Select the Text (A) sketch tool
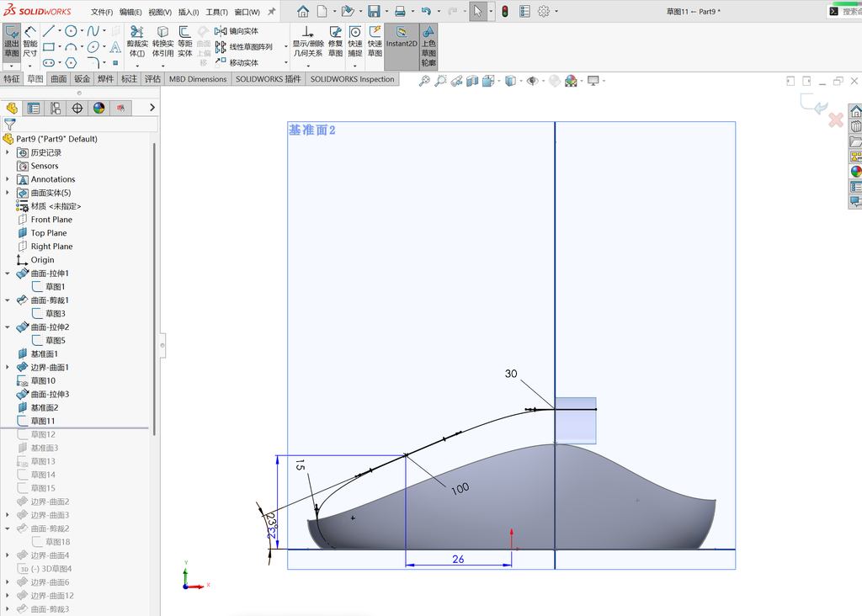 tap(115, 47)
